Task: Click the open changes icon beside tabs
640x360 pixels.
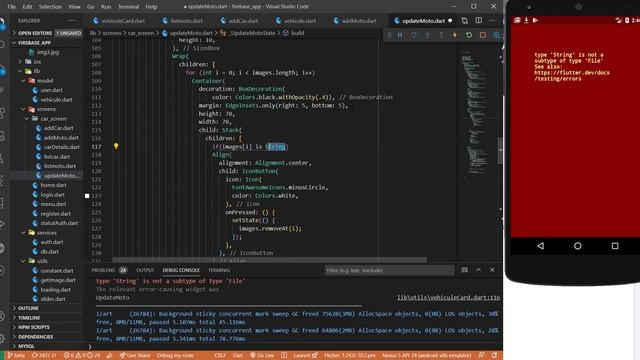Action: (x=464, y=20)
